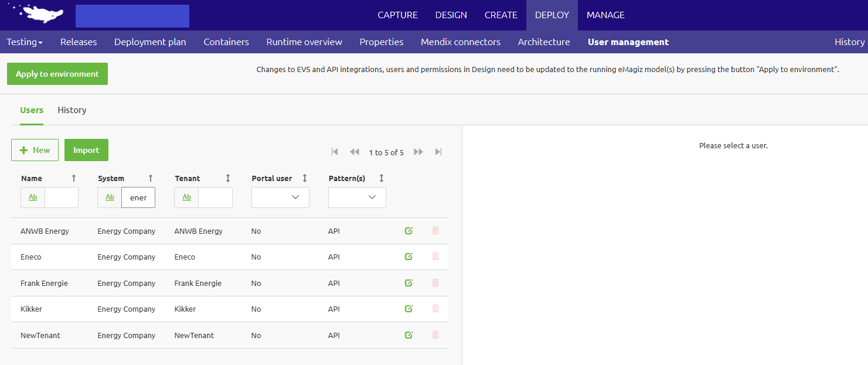Focus the Name filter field

[62, 197]
